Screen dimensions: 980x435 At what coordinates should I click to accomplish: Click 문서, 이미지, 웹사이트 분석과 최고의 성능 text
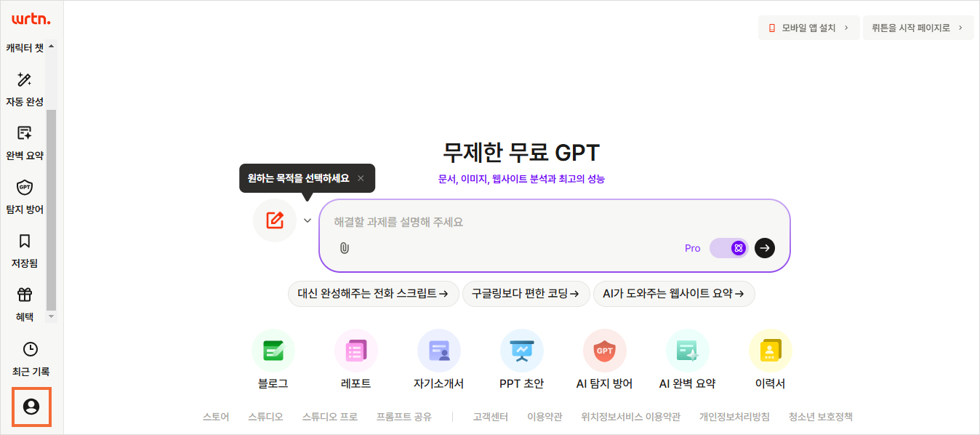(x=521, y=179)
